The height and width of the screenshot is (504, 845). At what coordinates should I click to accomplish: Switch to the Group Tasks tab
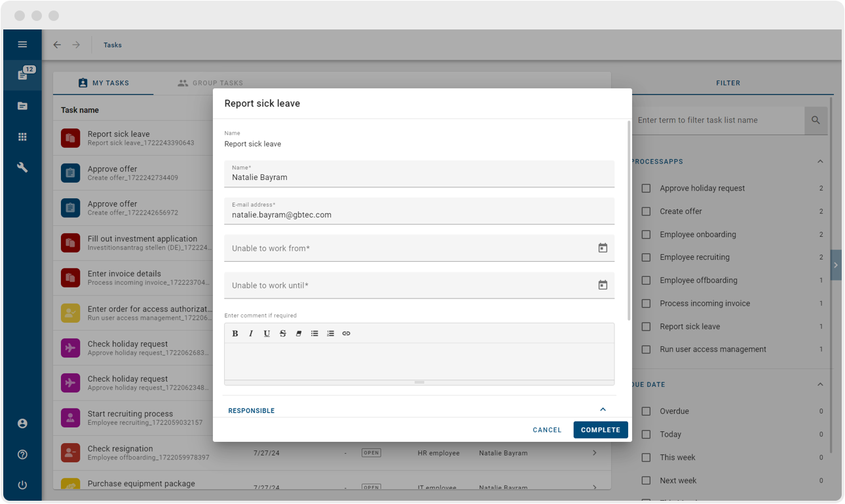210,83
